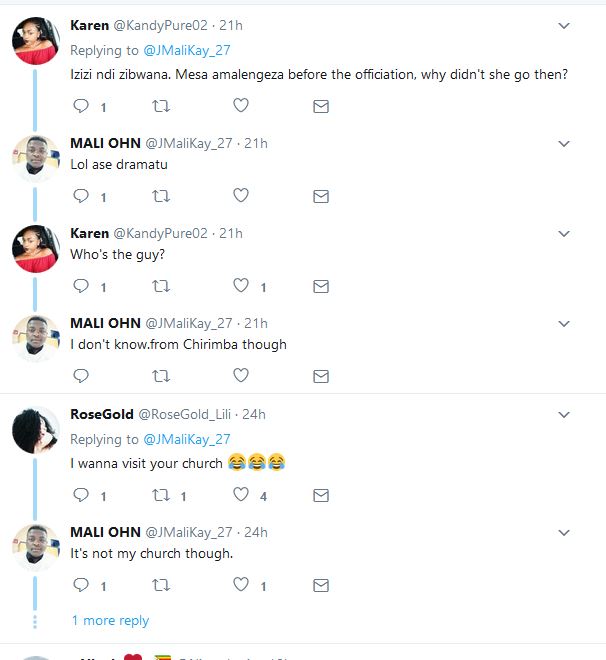Viewport: 606px width, 660px height.
Task: Open Karen's profile via her name on first tweet
Action: point(89,25)
